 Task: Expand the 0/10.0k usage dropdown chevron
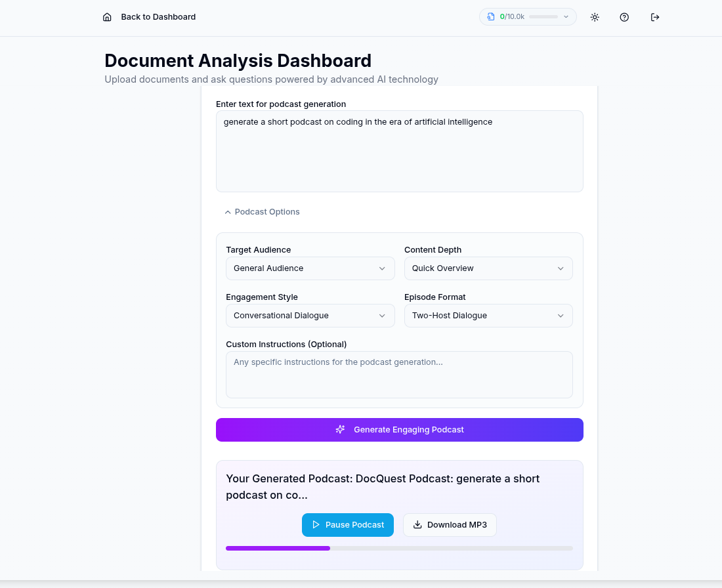[x=566, y=16]
